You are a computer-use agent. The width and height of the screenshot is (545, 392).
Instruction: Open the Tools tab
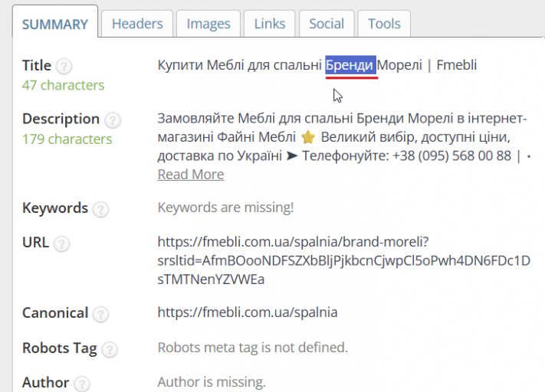(384, 24)
